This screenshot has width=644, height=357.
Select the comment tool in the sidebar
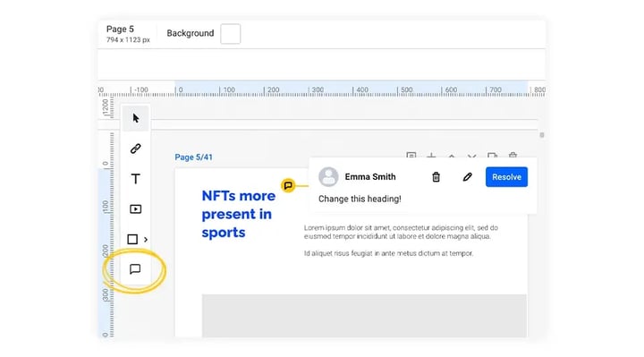point(135,269)
